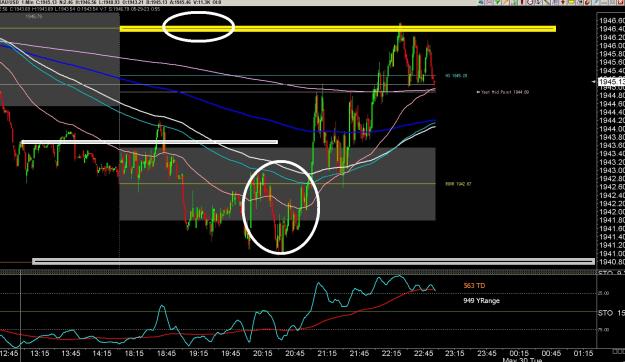The image size is (625, 362).
Task: Click the 1942.80 price axis label
Action: click(612, 179)
